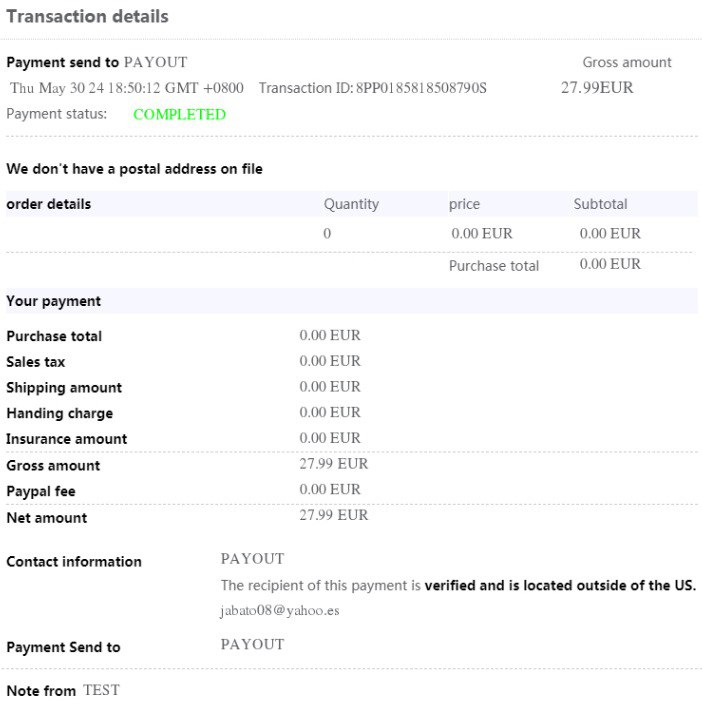702x710 pixels.
Task: Select the Net amount value 27.99 EUR
Action: [334, 515]
